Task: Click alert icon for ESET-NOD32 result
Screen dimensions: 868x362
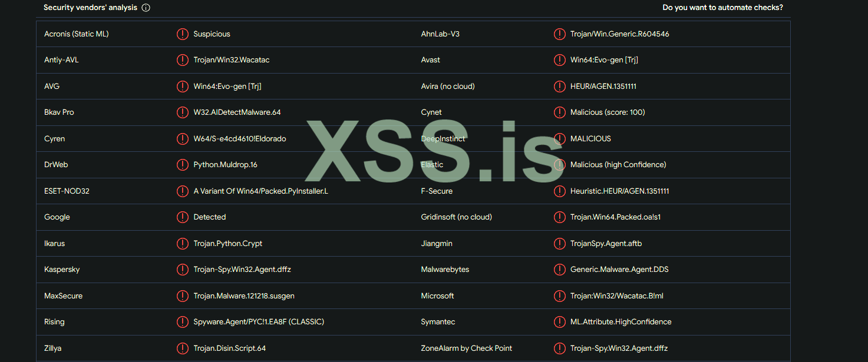Action: coord(183,191)
